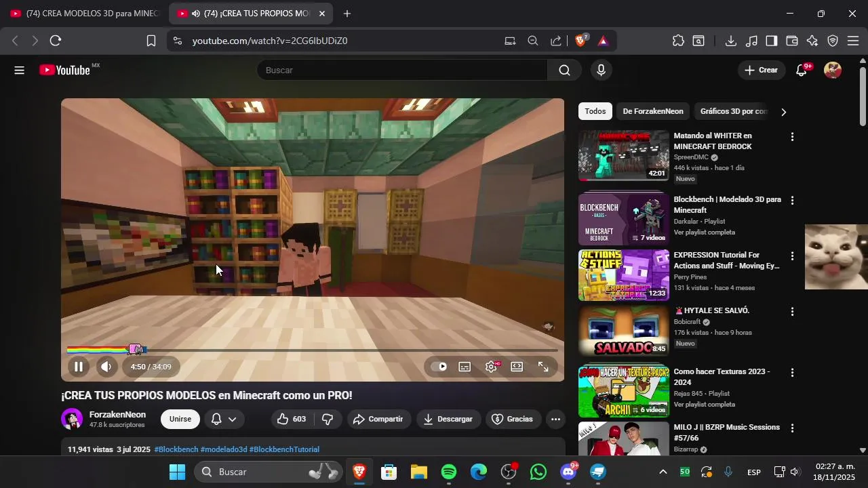Screen dimensions: 868x488
Task: Open Brave Wallet icon
Action: 791,41
